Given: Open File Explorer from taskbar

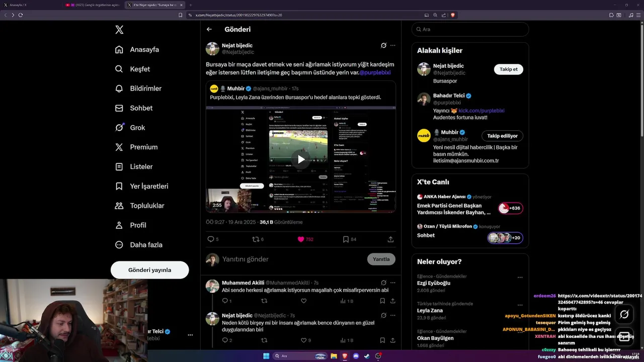Looking at the screenshot, I should (333, 356).
